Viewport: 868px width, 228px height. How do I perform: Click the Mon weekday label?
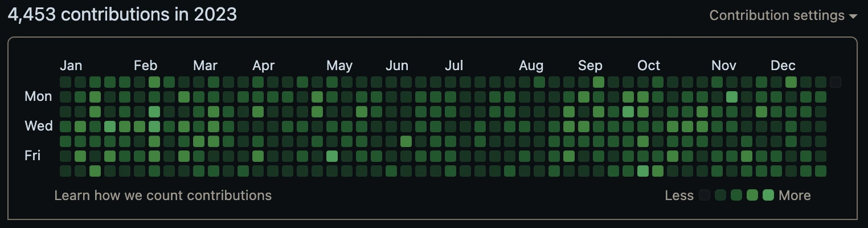point(39,96)
